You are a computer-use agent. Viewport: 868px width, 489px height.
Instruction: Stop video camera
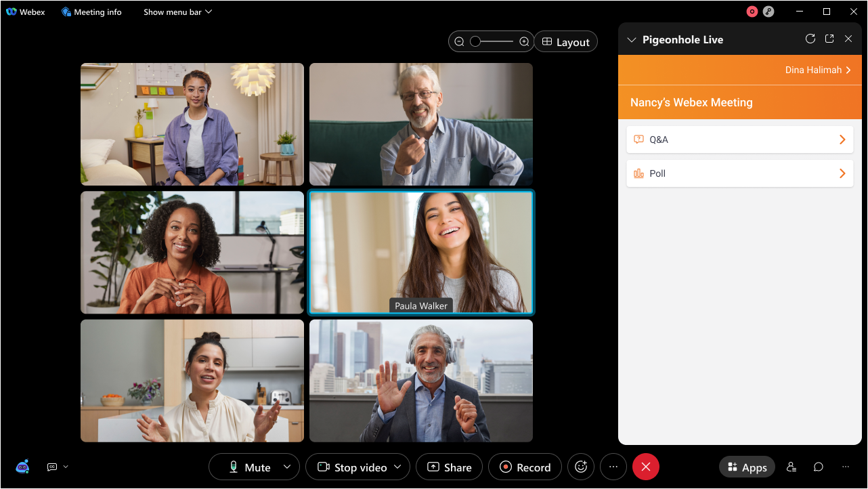[x=352, y=467]
